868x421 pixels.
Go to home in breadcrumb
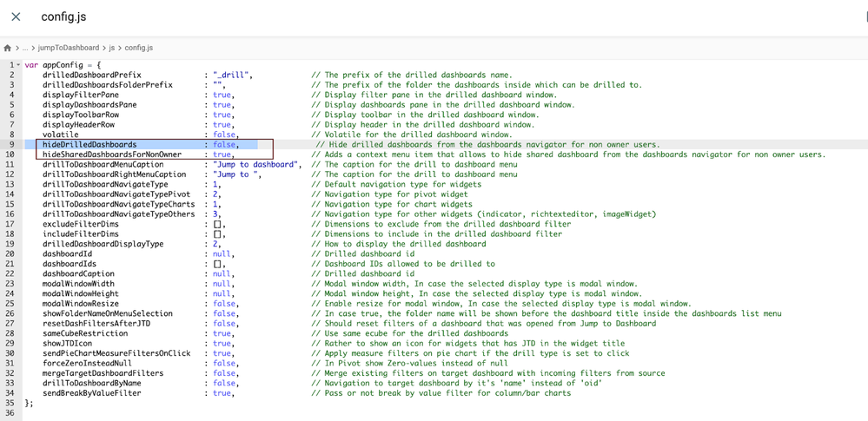click(7, 48)
